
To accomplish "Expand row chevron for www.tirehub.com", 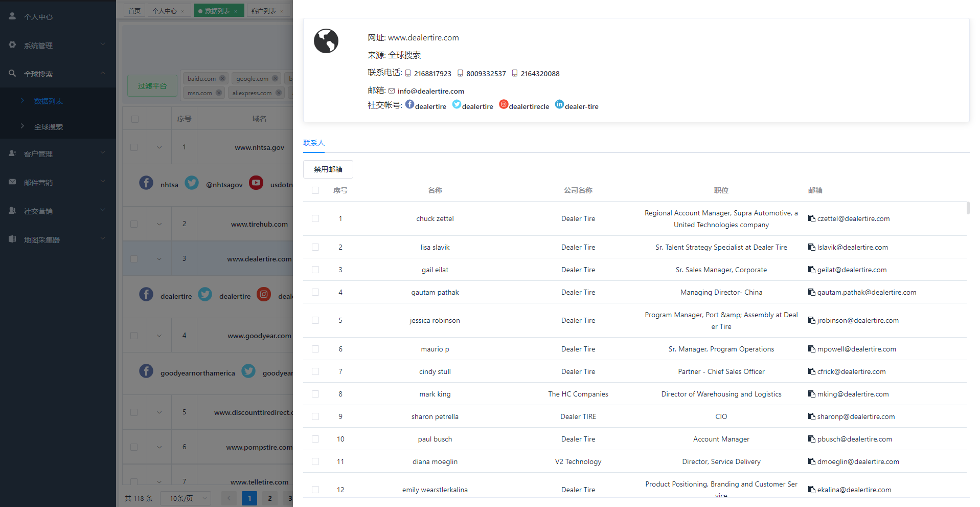I will click(159, 224).
